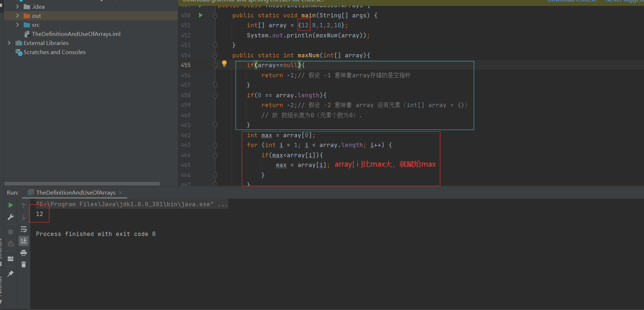Expand the src folder node
The image size is (644, 310).
pos(17,25)
